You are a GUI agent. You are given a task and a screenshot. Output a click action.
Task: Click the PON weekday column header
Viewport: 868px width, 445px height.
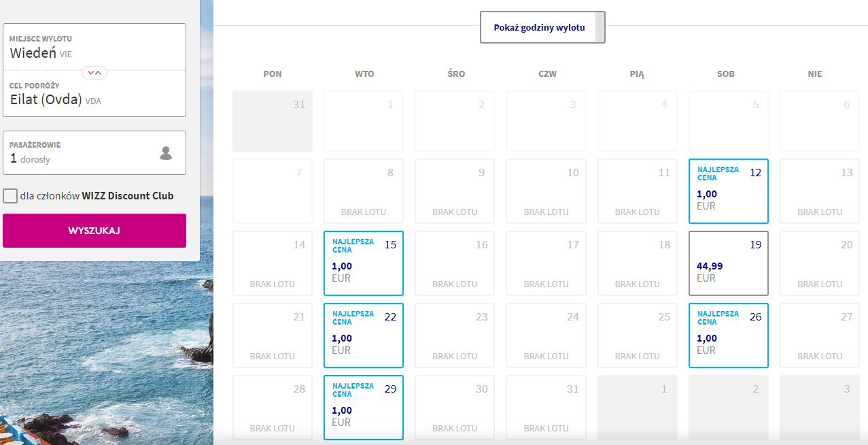273,74
